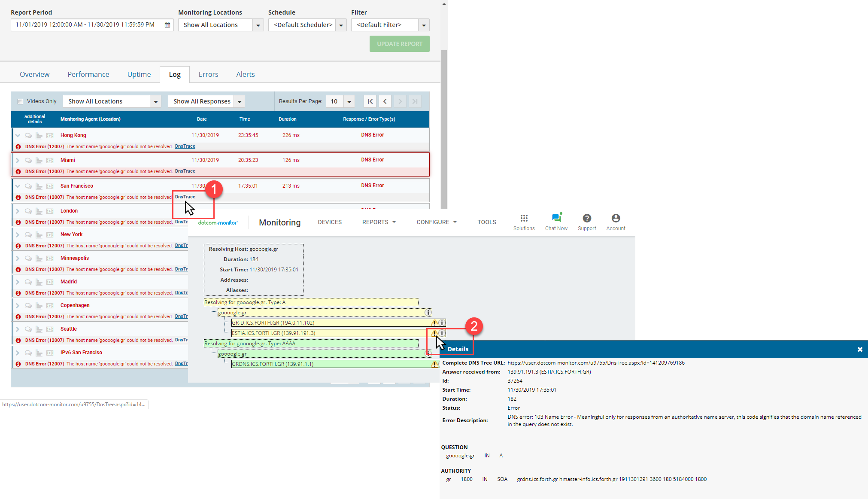Image resolution: width=868 pixels, height=499 pixels.
Task: Open the Solutions grid icon
Action: pos(524,218)
